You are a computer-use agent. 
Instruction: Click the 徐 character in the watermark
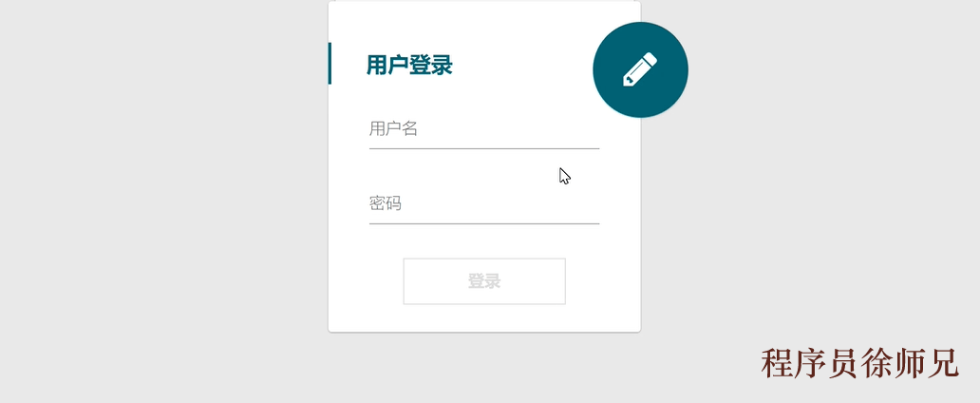click(876, 363)
